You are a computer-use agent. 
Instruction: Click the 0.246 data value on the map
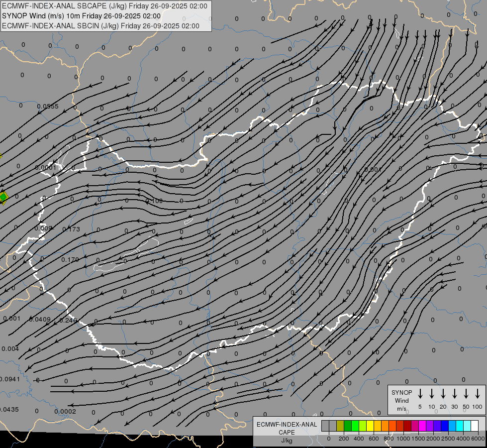(68, 320)
